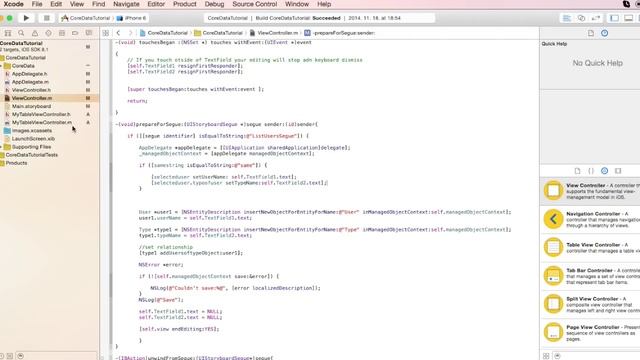Open the issue navigator warning icon

click(x=35, y=33)
